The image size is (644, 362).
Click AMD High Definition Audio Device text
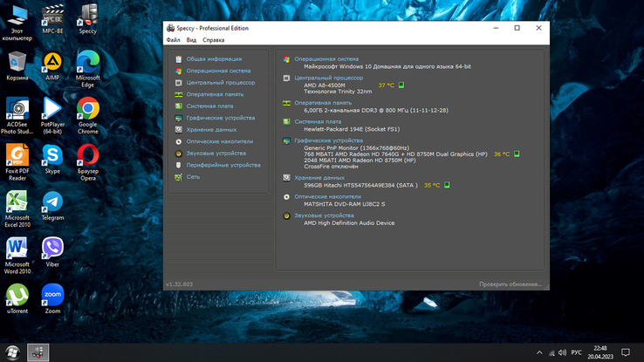[x=349, y=222]
